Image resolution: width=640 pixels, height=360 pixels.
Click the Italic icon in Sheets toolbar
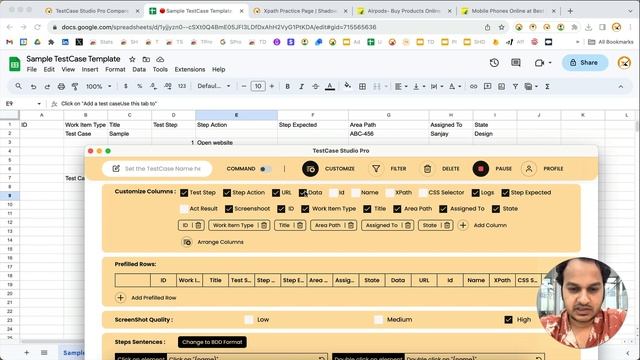point(301,87)
